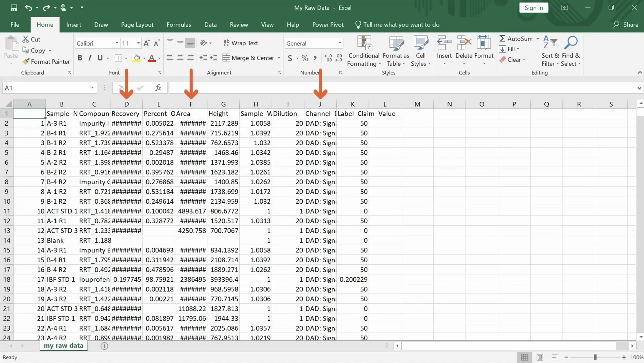Click the Sort & Filter icon
The image size is (644, 363).
tap(550, 43)
